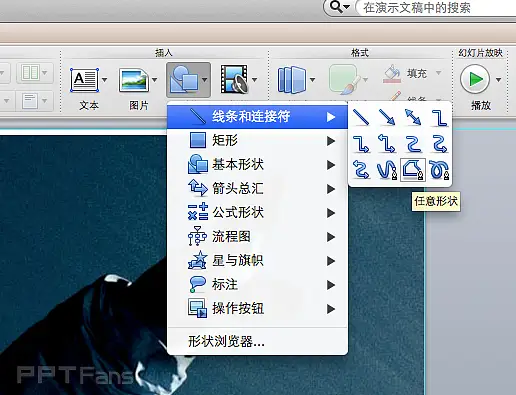The width and height of the screenshot is (516, 395).
Task: Click the Play (播放) slideshow button
Action: pos(475,79)
